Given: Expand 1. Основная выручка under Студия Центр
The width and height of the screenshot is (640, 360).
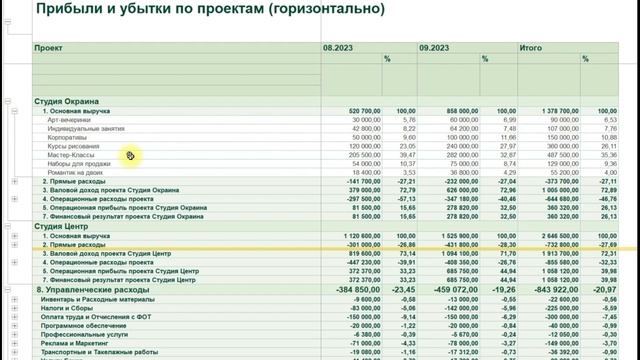Looking at the screenshot, I should [x=15, y=236].
